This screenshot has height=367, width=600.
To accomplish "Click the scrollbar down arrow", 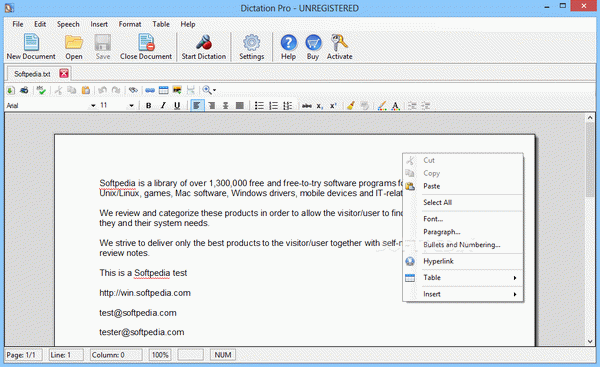I will (590, 341).
